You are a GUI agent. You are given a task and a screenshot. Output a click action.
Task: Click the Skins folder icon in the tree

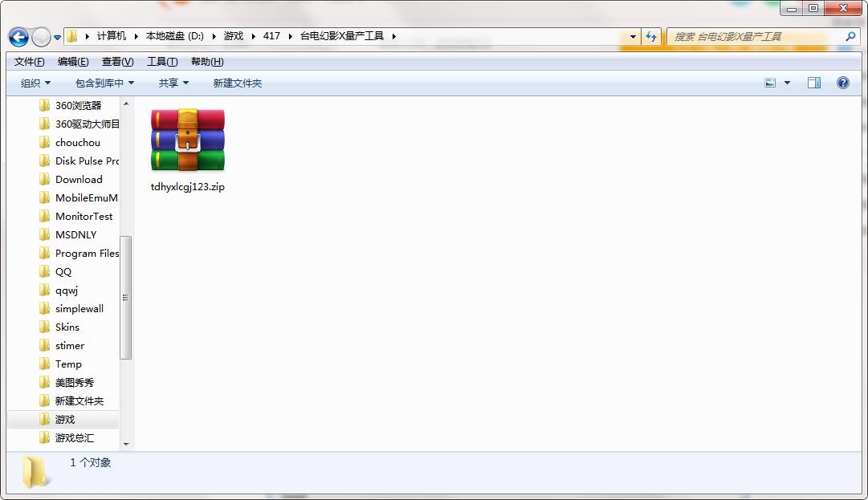coord(45,327)
